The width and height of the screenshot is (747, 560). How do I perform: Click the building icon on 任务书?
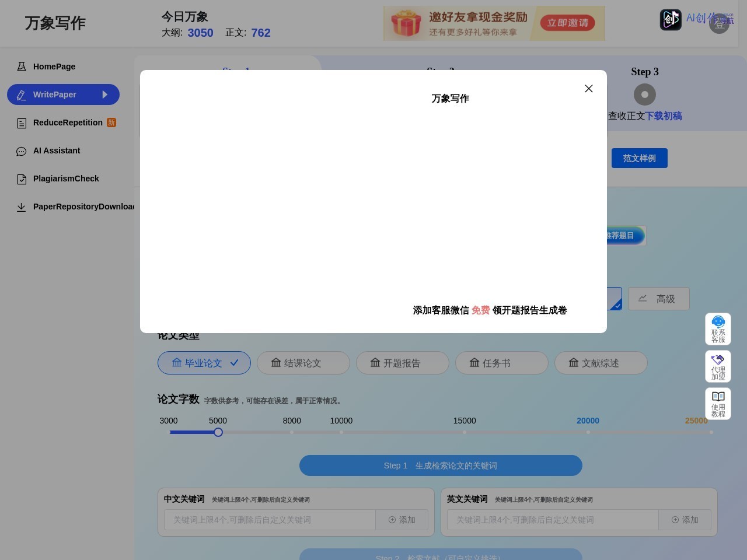pyautogui.click(x=474, y=363)
